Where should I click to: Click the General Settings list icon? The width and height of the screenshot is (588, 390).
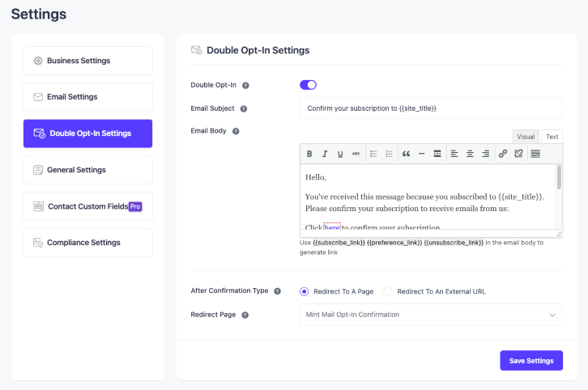[38, 170]
